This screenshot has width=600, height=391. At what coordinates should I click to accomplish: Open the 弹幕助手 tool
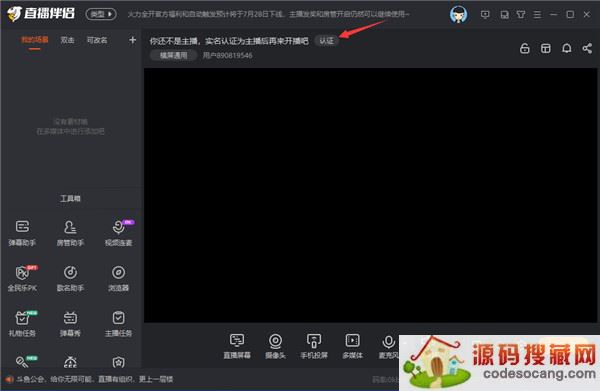point(22,233)
